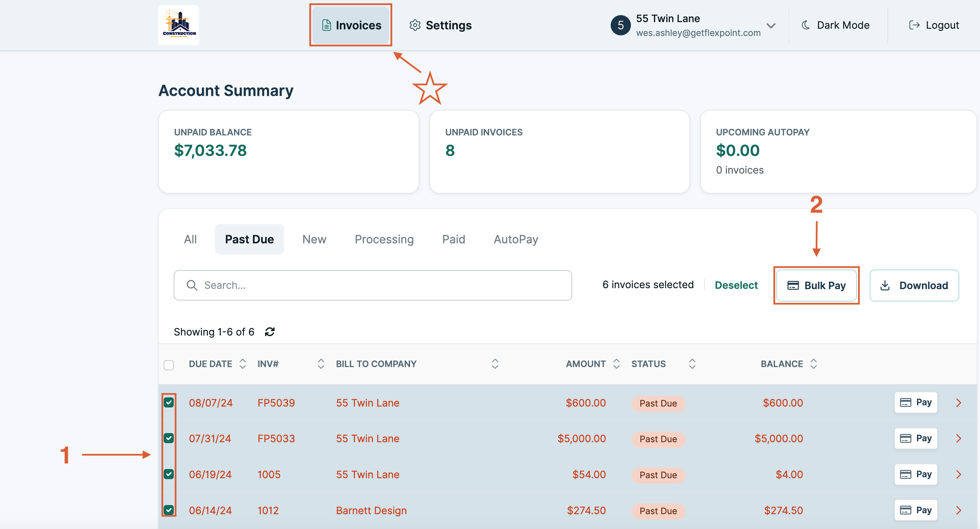The height and width of the screenshot is (529, 980).
Task: Click the gear icon beside Settings
Action: [415, 25]
